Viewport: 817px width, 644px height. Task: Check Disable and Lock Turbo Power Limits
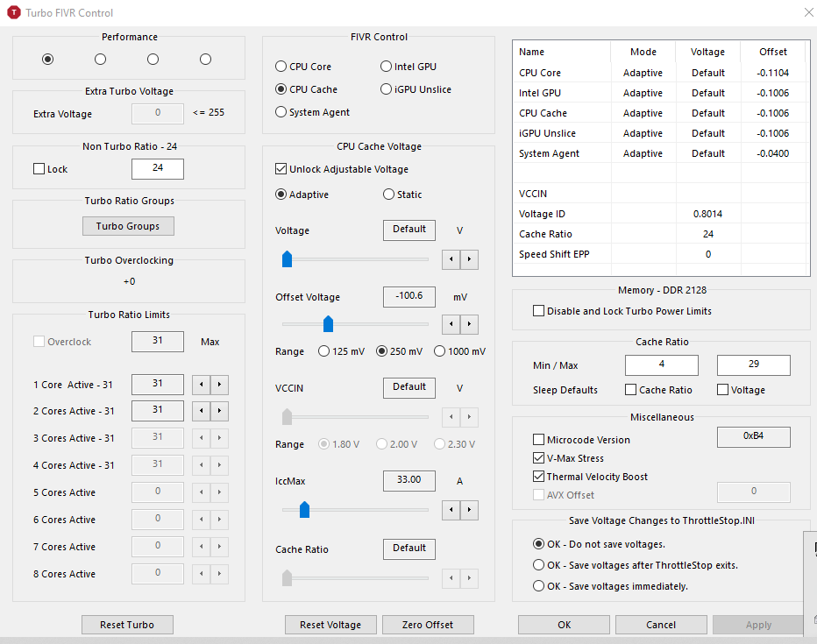tap(539, 311)
